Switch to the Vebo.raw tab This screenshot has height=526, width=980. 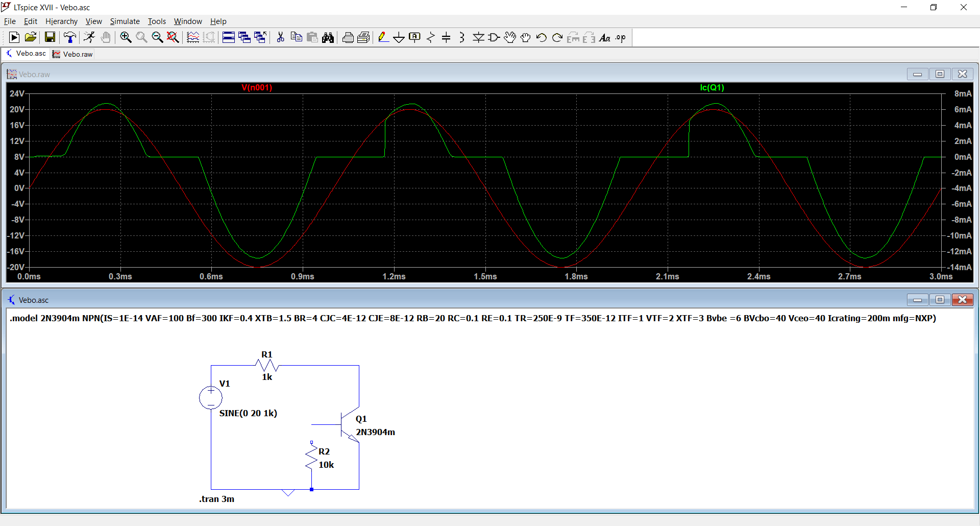click(x=72, y=54)
